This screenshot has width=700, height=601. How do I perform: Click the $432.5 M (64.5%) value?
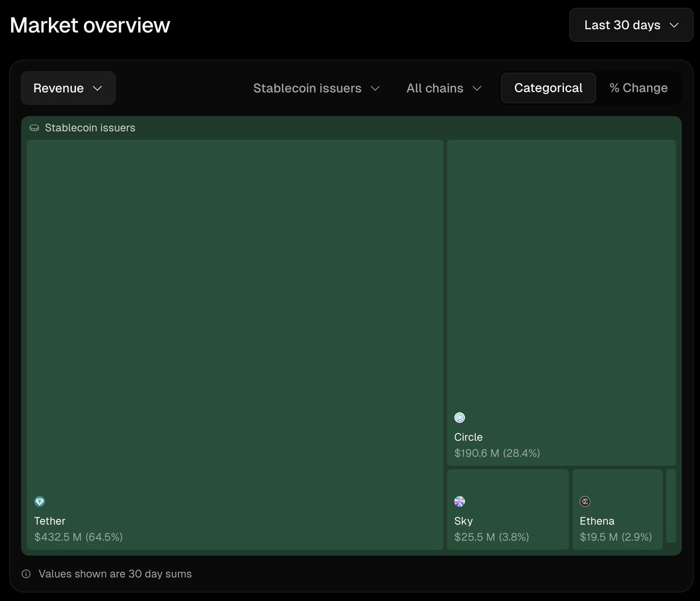pos(79,537)
